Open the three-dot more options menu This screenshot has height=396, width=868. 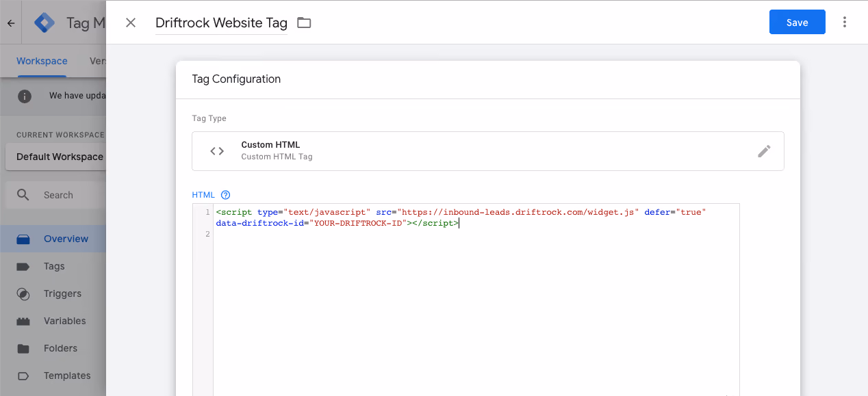pyautogui.click(x=845, y=22)
